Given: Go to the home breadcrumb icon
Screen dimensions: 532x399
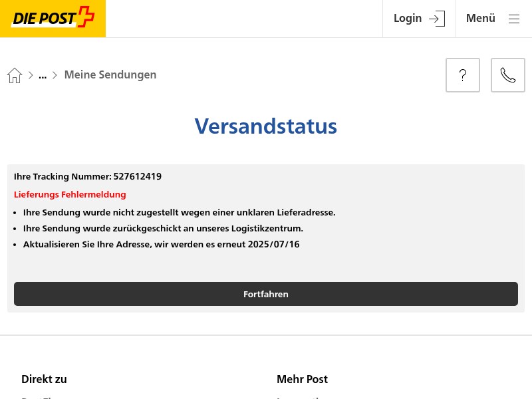Looking at the screenshot, I should 15,75.
